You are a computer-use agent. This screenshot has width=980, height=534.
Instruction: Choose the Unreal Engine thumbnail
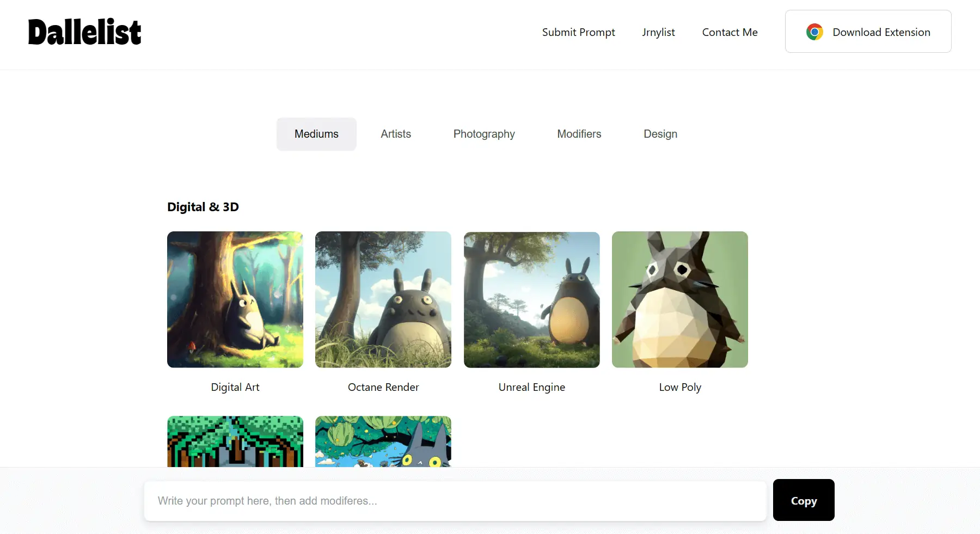point(532,299)
